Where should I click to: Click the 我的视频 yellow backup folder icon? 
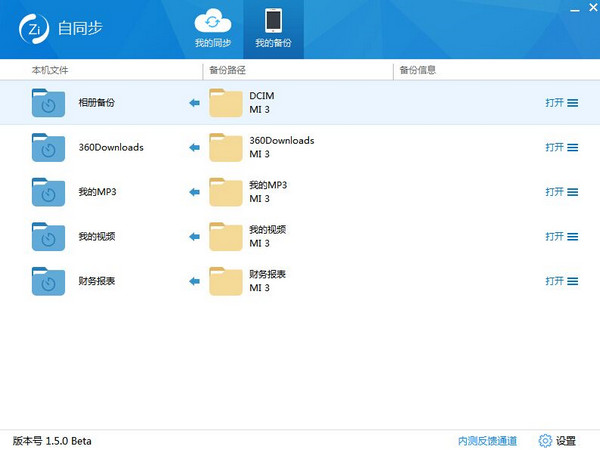[x=226, y=236]
